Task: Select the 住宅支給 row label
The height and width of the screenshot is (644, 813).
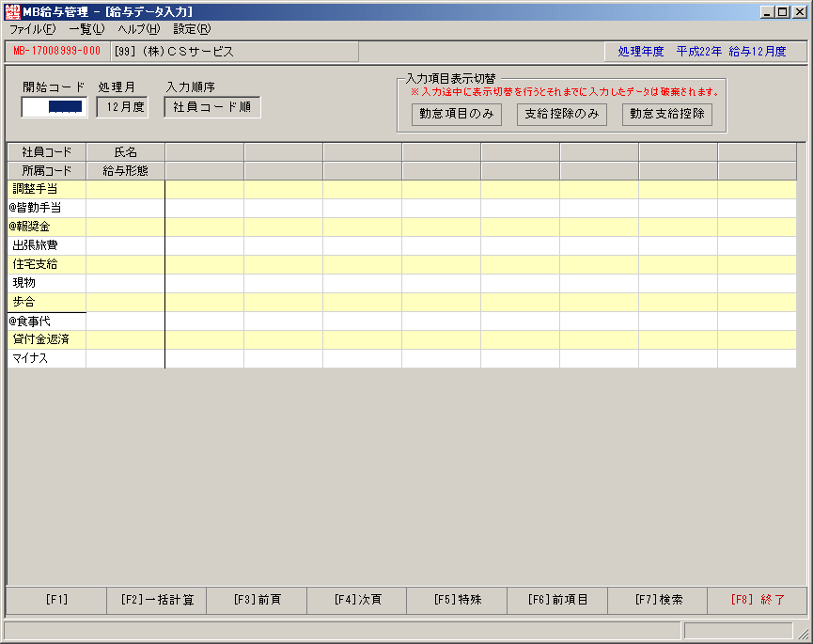Action: pos(47,264)
